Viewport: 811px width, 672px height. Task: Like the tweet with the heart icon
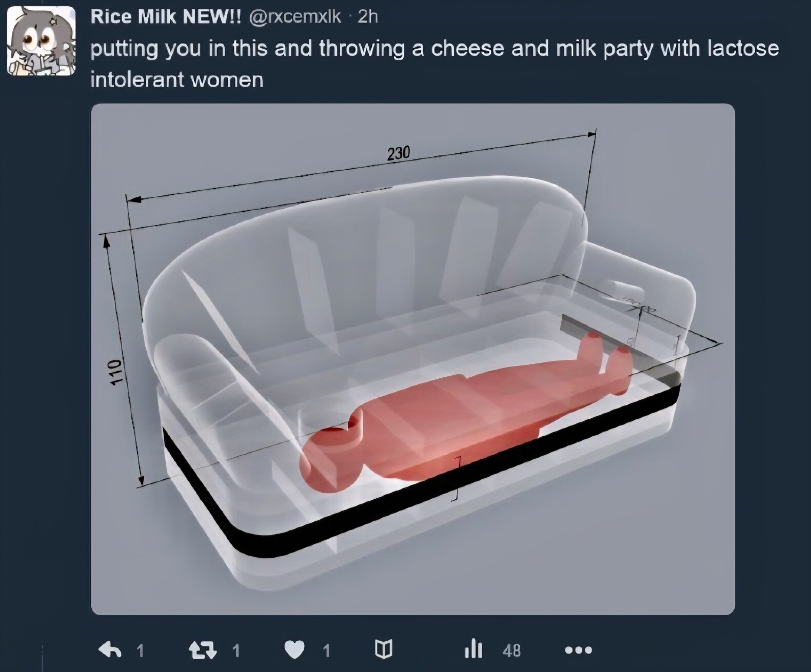point(294,650)
